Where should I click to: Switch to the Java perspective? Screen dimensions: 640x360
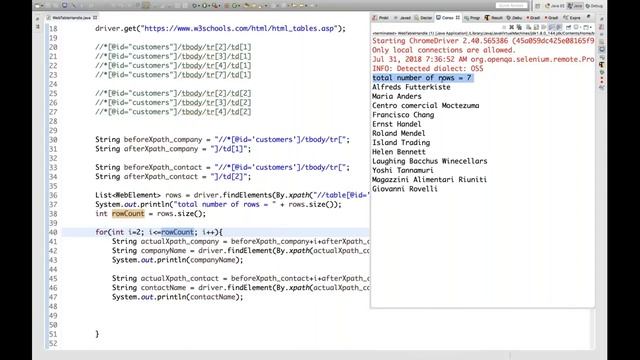(576, 6)
